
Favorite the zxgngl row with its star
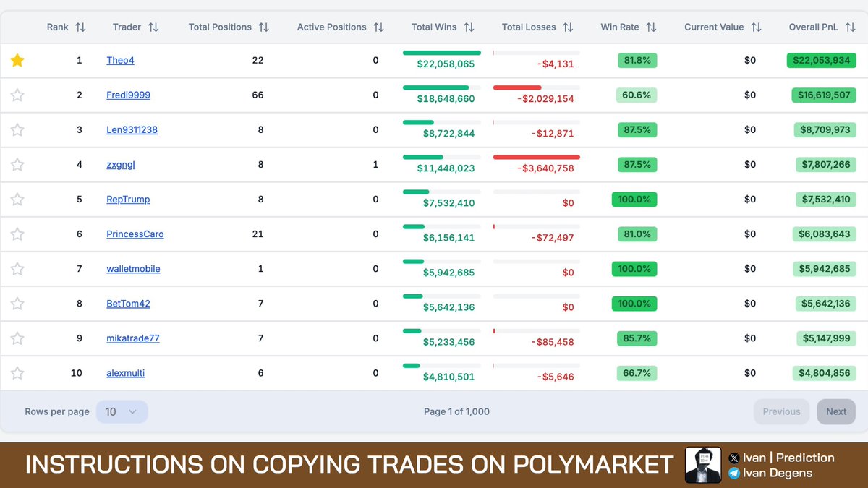[x=17, y=165]
